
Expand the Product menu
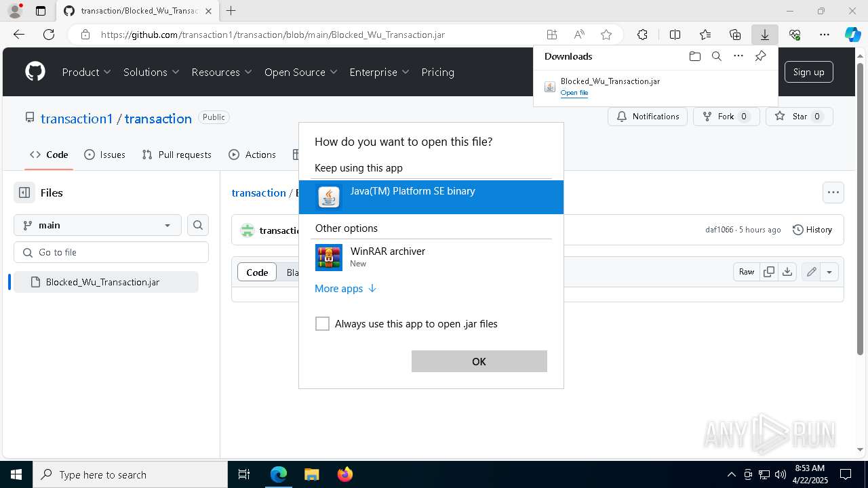[87, 72]
